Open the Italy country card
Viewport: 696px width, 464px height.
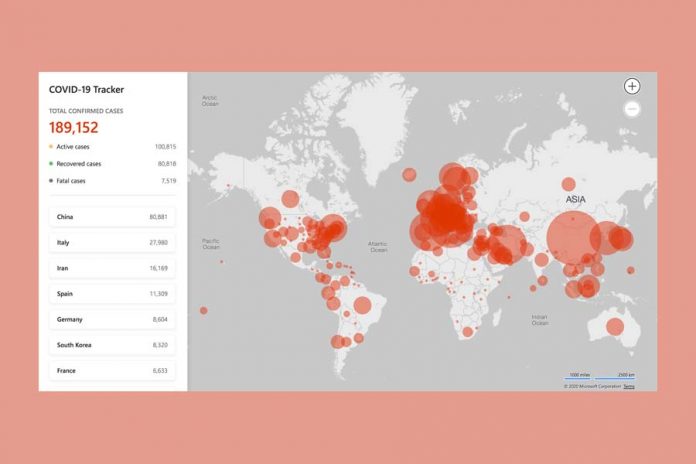tap(112, 242)
